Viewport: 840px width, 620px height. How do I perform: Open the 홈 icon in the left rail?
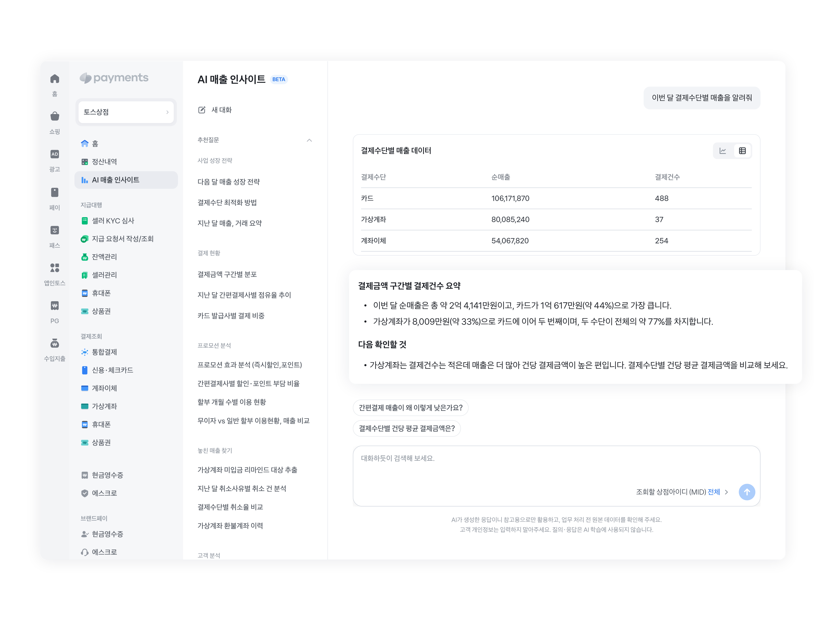[x=55, y=79]
